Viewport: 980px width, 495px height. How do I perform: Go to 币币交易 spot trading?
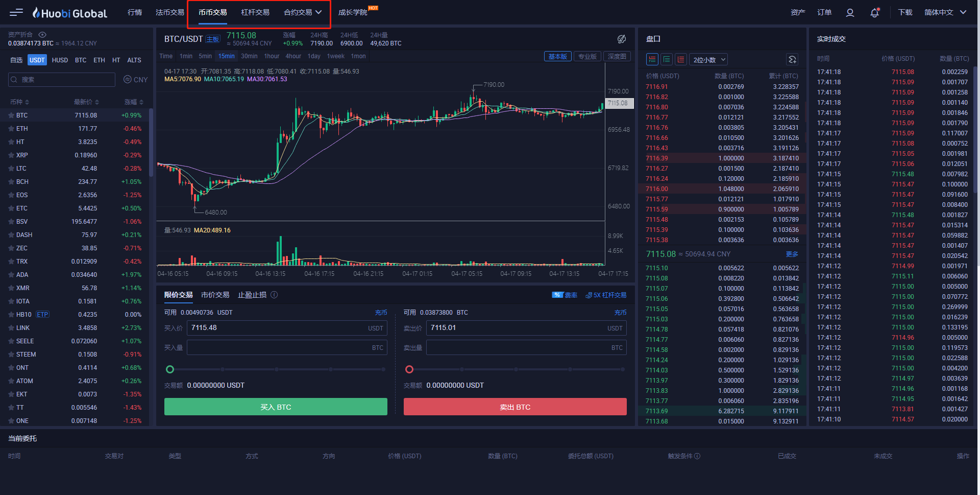point(213,12)
